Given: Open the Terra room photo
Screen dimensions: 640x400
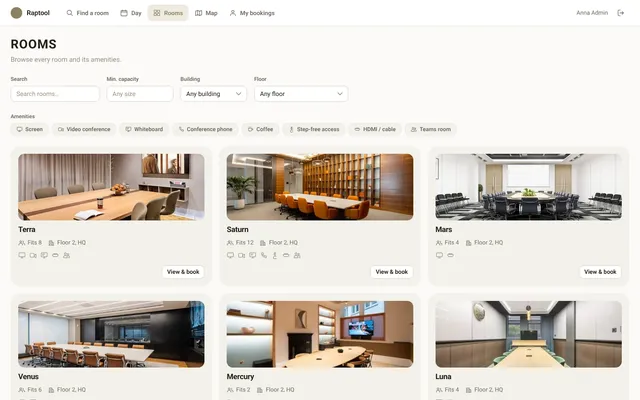Looking at the screenshot, I should [111, 187].
